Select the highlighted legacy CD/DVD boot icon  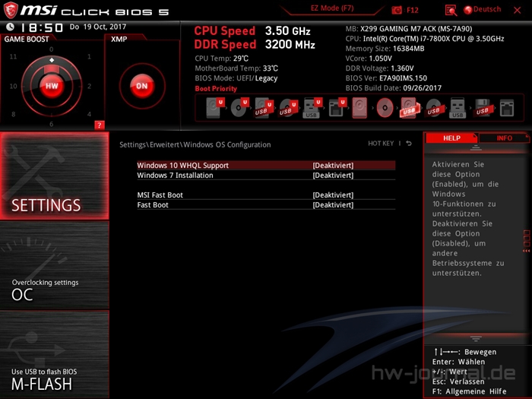tap(385, 108)
